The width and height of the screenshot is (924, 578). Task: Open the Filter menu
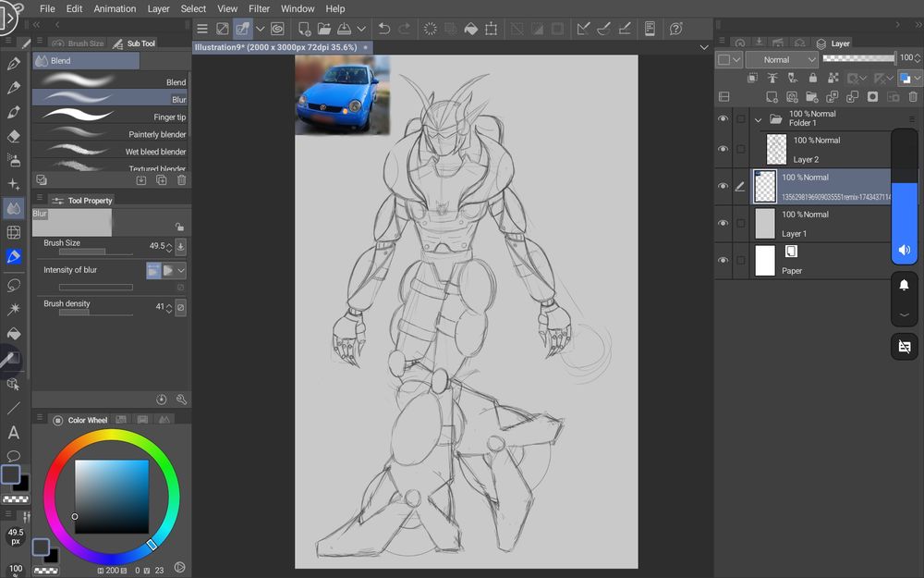[x=259, y=9]
